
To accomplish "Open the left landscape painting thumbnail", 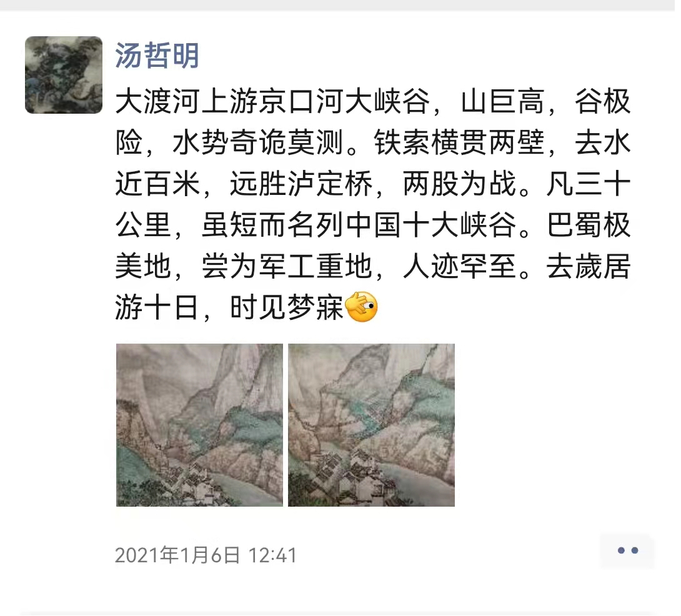I will [x=199, y=425].
